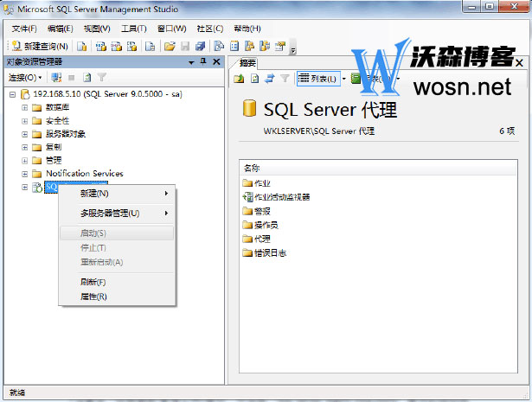Viewport: 532px width, 402px height.
Task: Choose 停止(T) from the context menu
Action: (x=117, y=248)
